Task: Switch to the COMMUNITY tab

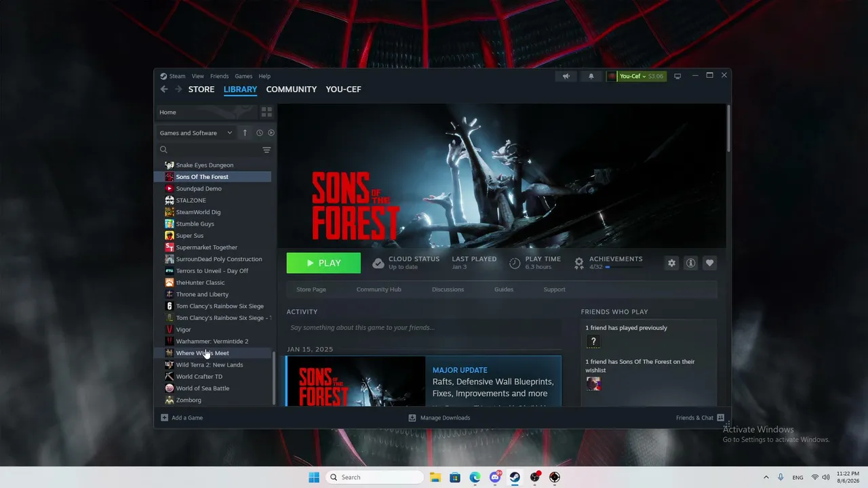Action: [292, 89]
